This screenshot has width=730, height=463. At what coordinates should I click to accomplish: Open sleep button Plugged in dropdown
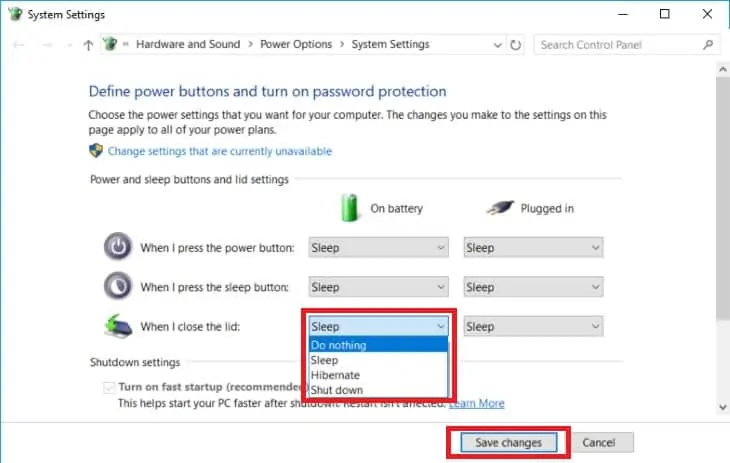[533, 287]
